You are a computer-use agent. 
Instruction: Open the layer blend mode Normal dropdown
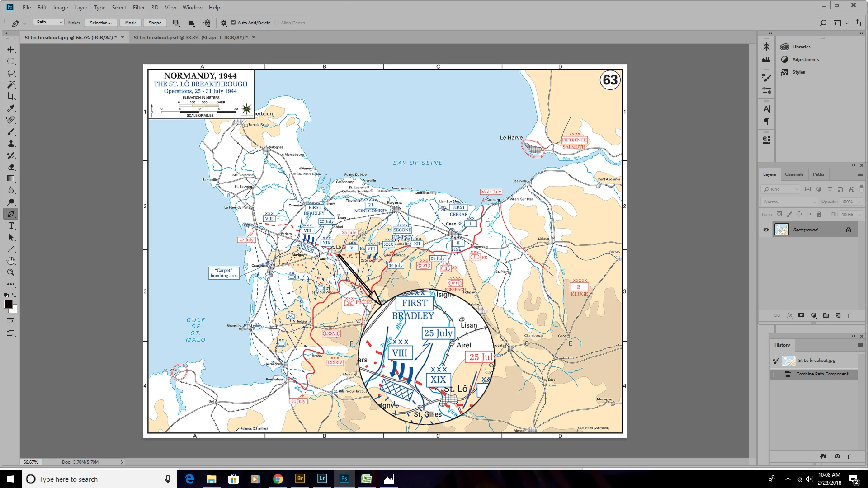tap(789, 202)
